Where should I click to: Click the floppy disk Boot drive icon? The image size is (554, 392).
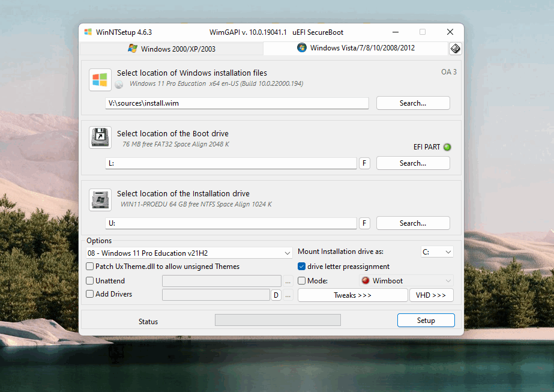[100, 137]
